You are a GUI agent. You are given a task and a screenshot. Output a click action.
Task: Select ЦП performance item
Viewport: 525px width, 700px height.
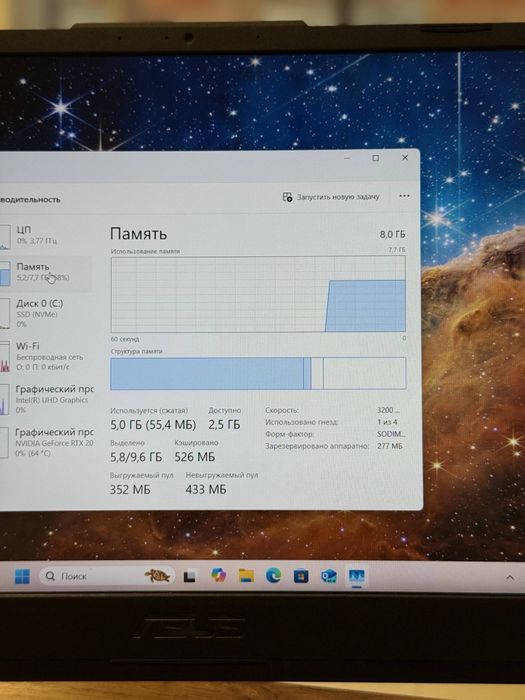[x=46, y=235]
